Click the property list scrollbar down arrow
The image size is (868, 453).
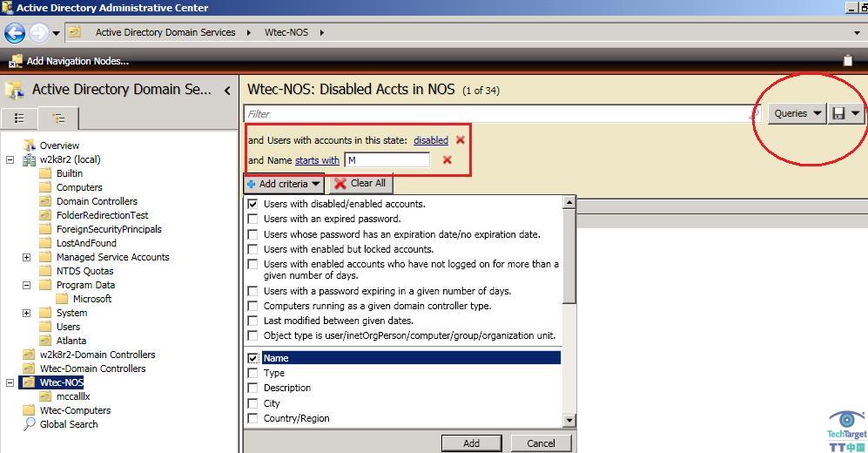(x=569, y=420)
